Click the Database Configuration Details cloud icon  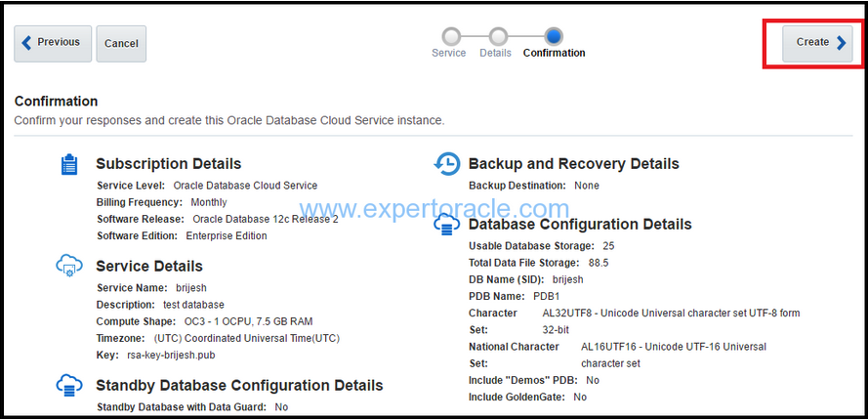tap(447, 225)
